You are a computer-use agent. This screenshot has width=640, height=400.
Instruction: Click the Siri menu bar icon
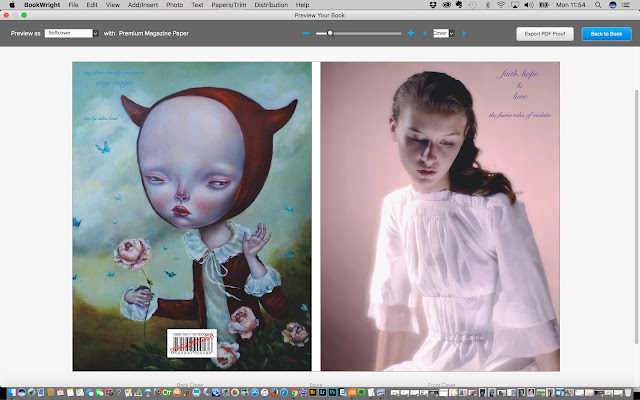pos(612,5)
